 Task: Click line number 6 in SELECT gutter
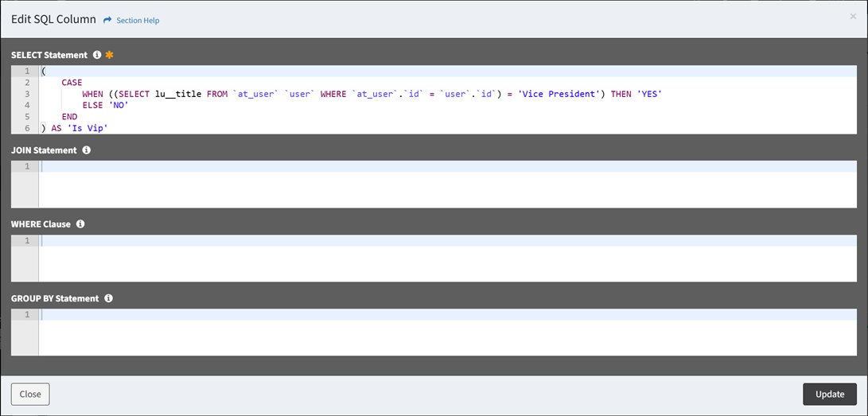(x=27, y=128)
